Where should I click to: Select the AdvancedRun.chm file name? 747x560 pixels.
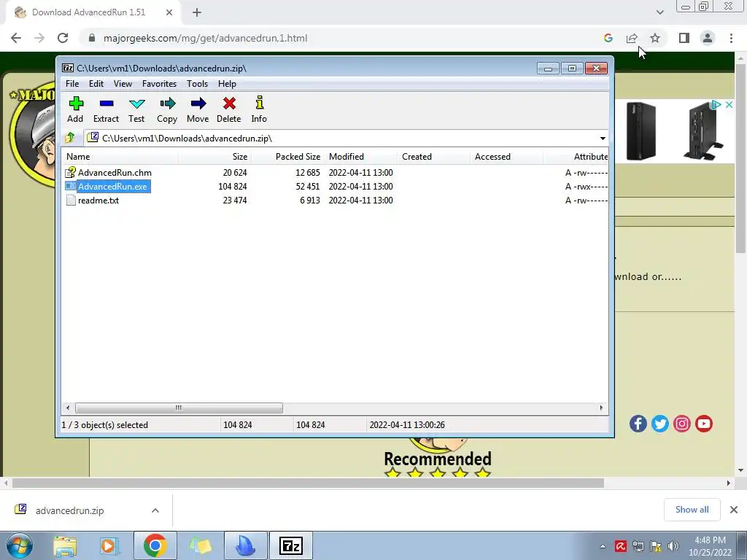tap(115, 173)
